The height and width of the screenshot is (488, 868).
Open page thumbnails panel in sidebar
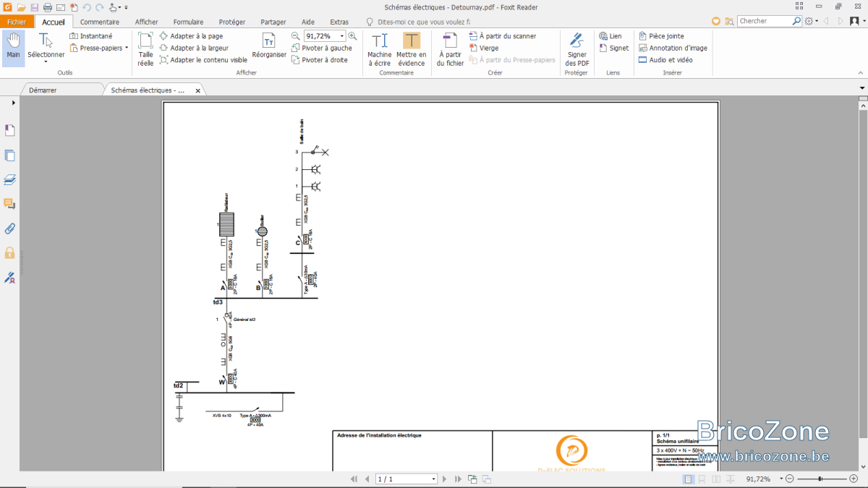10,155
